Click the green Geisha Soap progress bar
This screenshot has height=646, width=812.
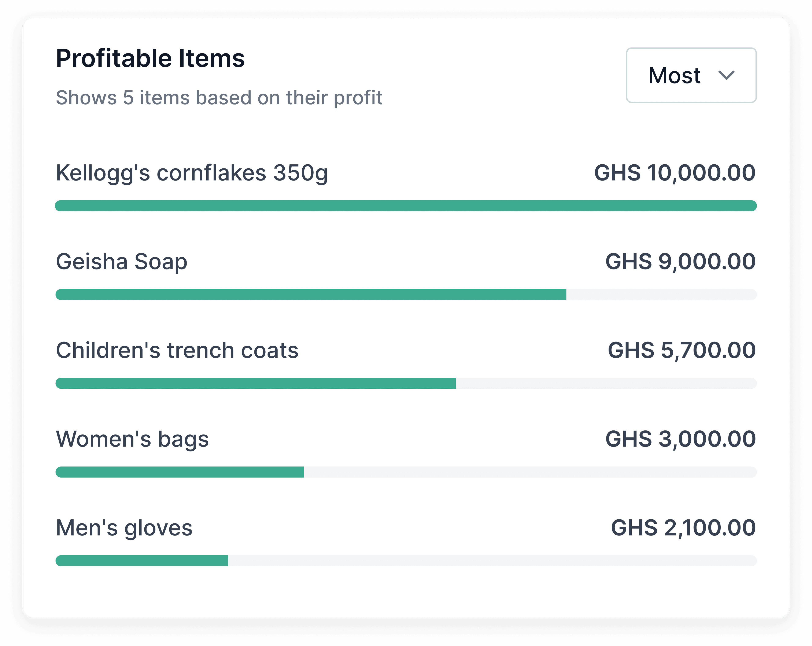coord(311,295)
